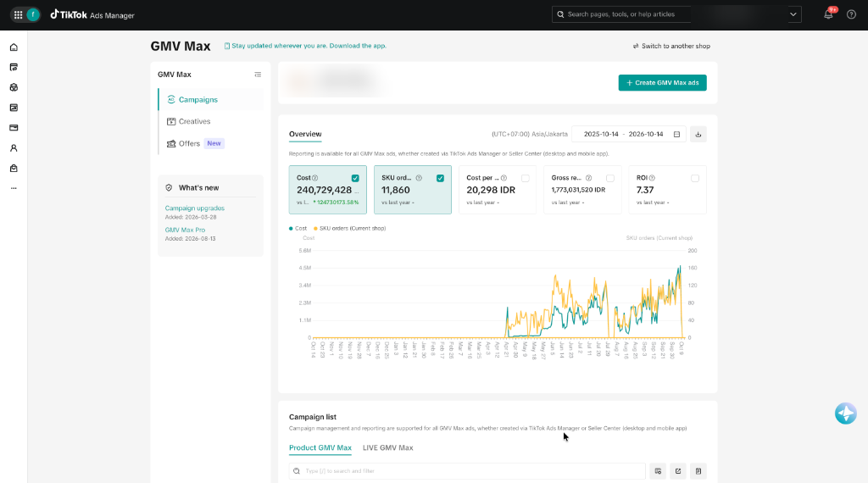The image size is (868, 483).
Task: Open the second left sidebar icon below Home
Action: coord(14,67)
